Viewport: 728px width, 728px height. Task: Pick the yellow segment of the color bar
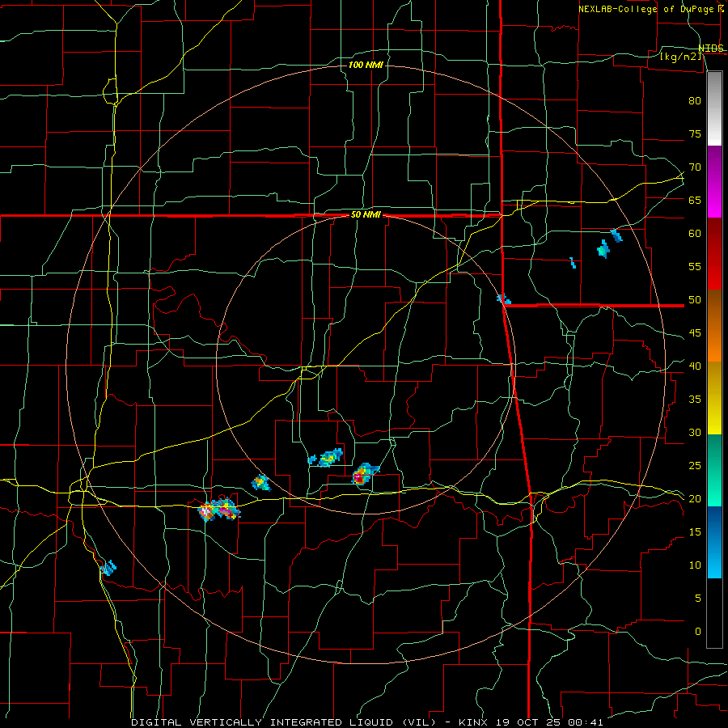coord(714,398)
